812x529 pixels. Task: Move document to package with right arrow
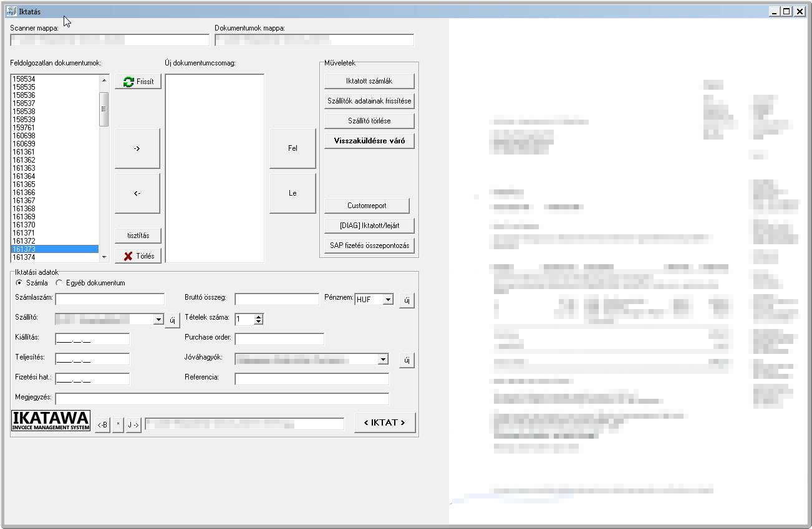(x=137, y=148)
